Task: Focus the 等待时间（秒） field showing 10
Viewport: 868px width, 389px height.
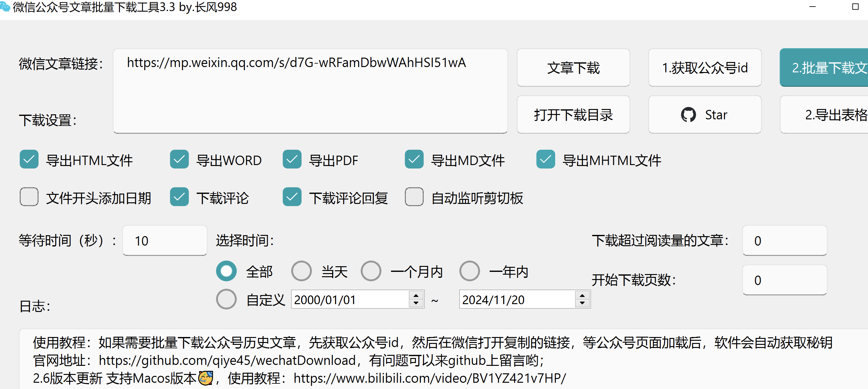Action: [165, 241]
